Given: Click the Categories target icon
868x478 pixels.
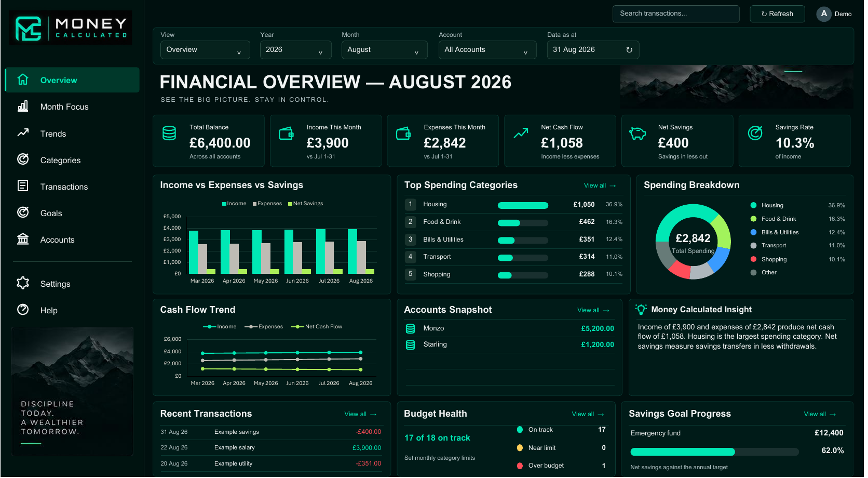Looking at the screenshot, I should pos(23,159).
